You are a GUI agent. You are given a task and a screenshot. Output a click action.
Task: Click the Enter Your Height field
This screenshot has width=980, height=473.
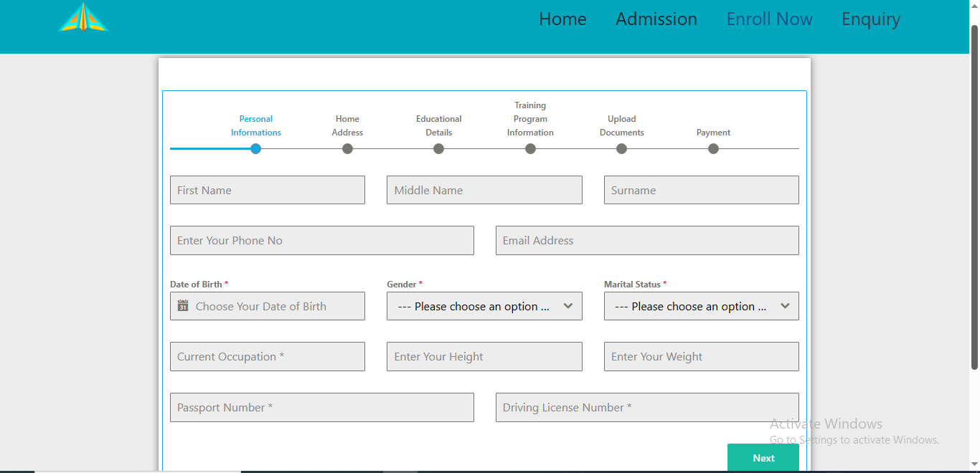(x=484, y=356)
